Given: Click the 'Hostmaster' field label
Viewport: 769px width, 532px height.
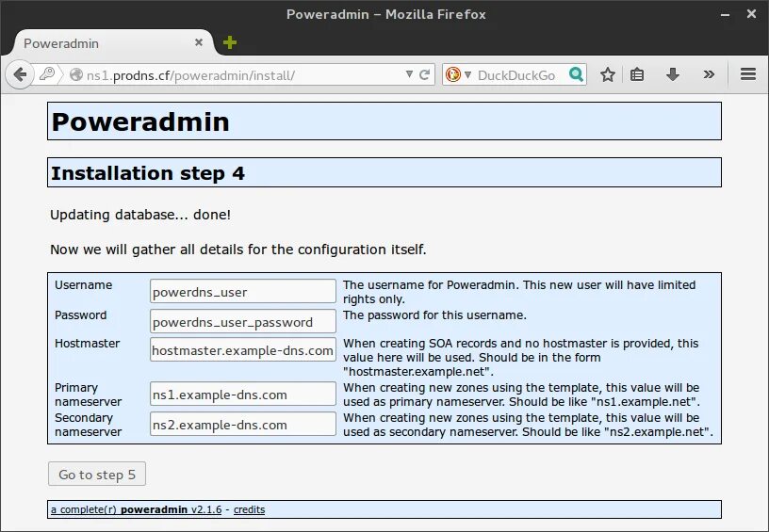Looking at the screenshot, I should point(88,344).
